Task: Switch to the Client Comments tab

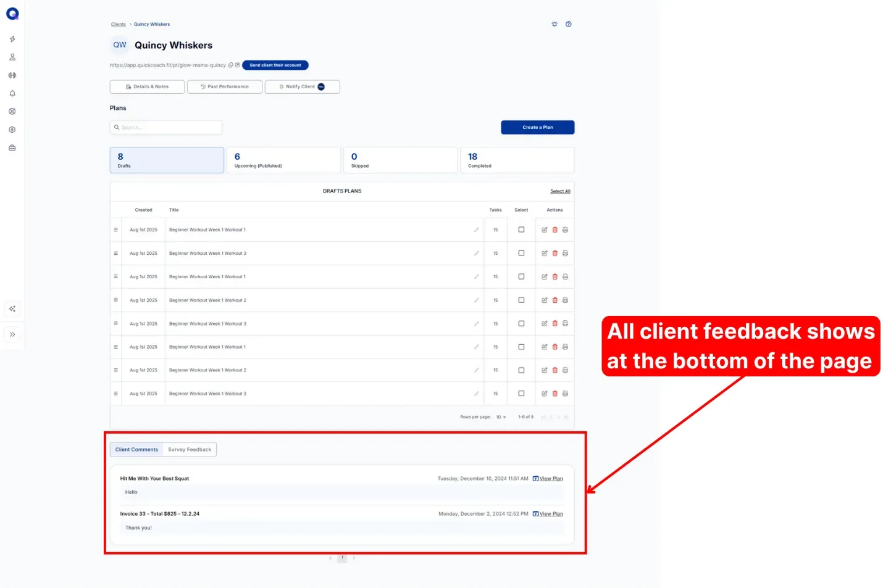Action: [136, 450]
